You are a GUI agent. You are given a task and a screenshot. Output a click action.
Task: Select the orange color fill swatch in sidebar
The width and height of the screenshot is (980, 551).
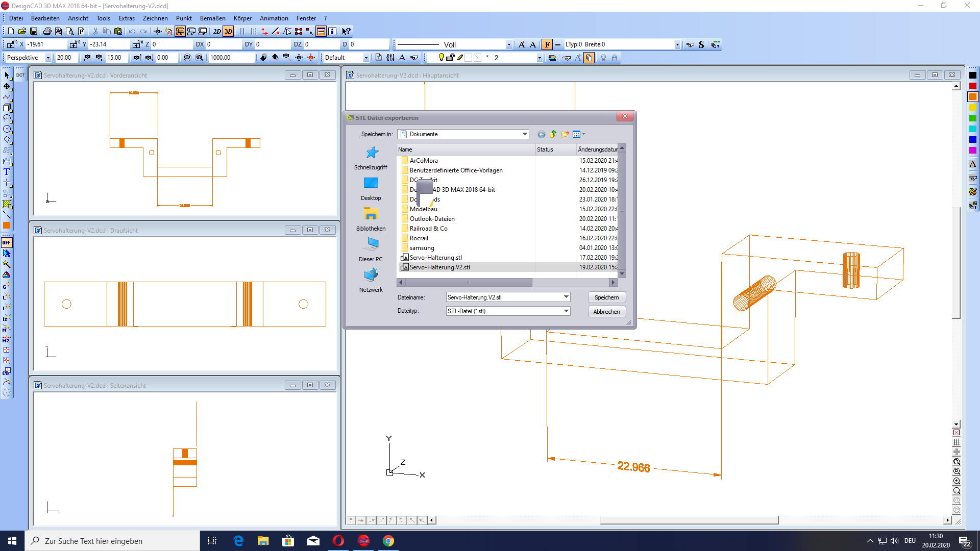(7, 224)
